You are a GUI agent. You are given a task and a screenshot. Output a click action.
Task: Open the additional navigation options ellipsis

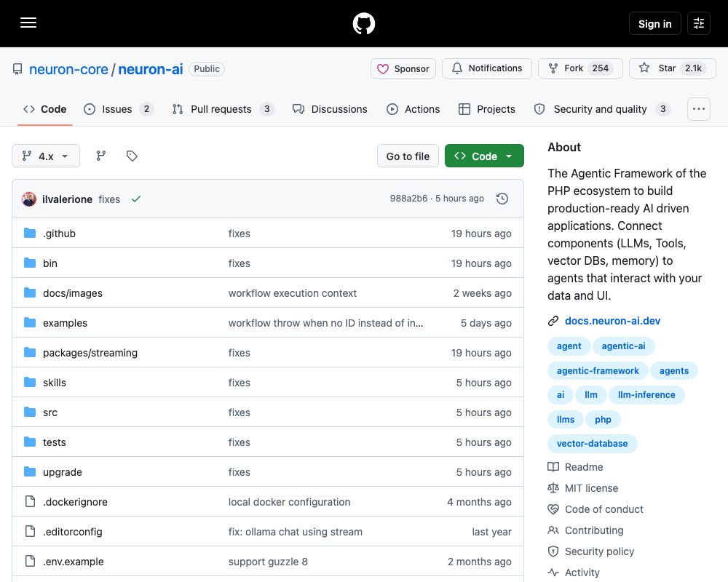coord(698,109)
